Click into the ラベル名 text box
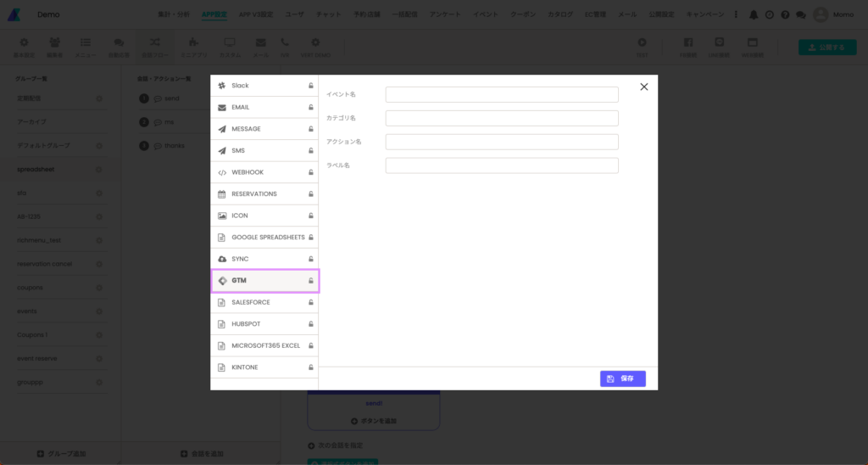Image resolution: width=868 pixels, height=465 pixels. pos(502,165)
